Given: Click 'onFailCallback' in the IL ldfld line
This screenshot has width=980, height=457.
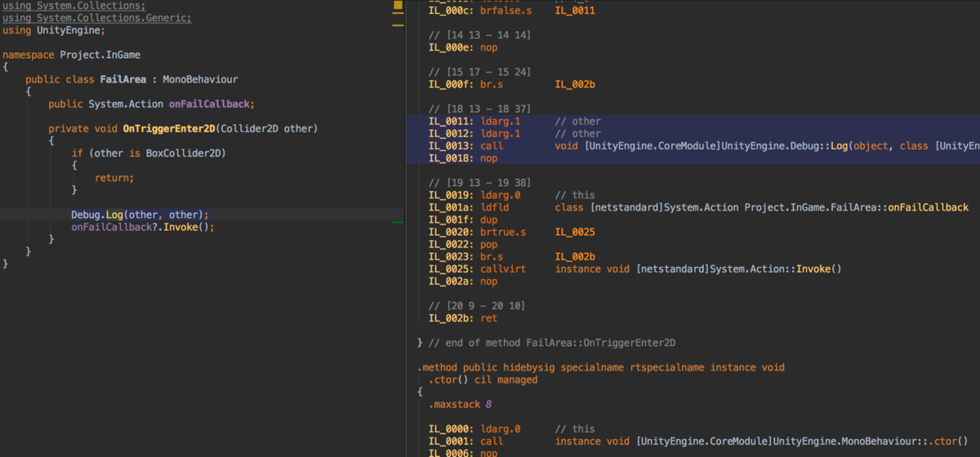Looking at the screenshot, I should (x=929, y=207).
